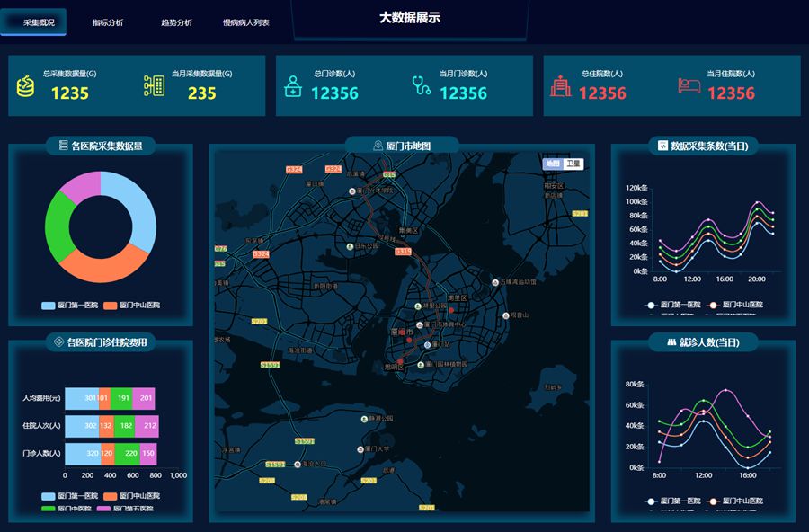This screenshot has height=532, width=809.
Task: Click the 总采集数据量 database coin icon
Action: pos(25,86)
